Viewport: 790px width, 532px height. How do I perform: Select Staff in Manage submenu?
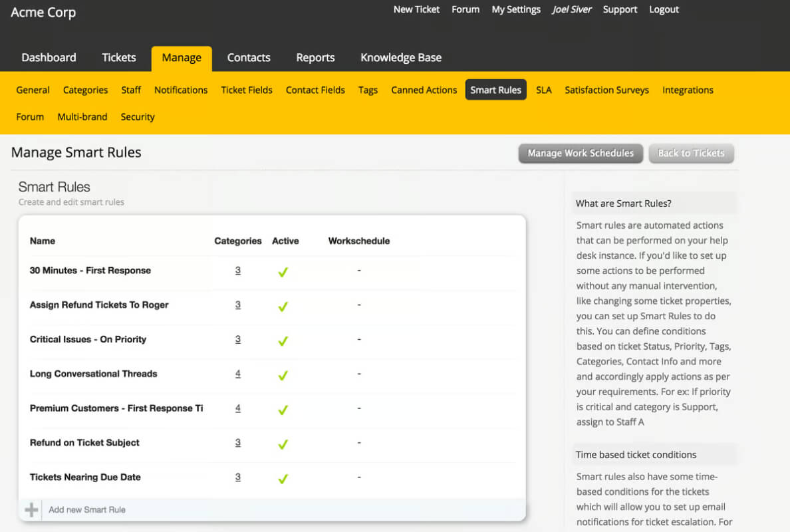[131, 90]
